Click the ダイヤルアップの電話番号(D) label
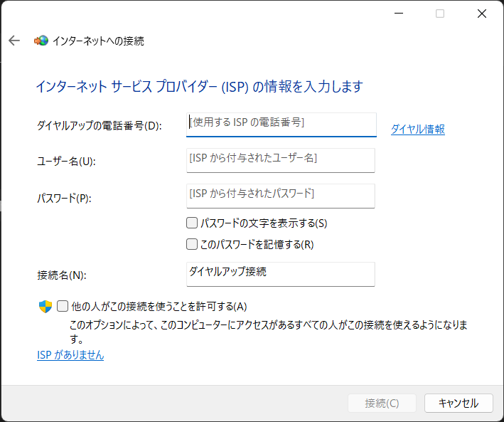Image resolution: width=504 pixels, height=422 pixels. (100, 125)
